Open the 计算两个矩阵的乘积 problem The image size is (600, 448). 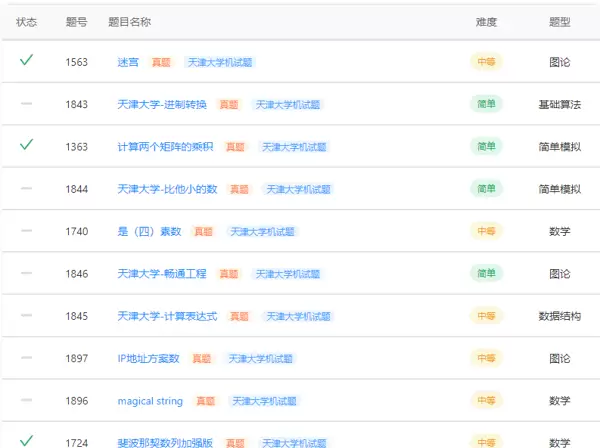point(165,146)
